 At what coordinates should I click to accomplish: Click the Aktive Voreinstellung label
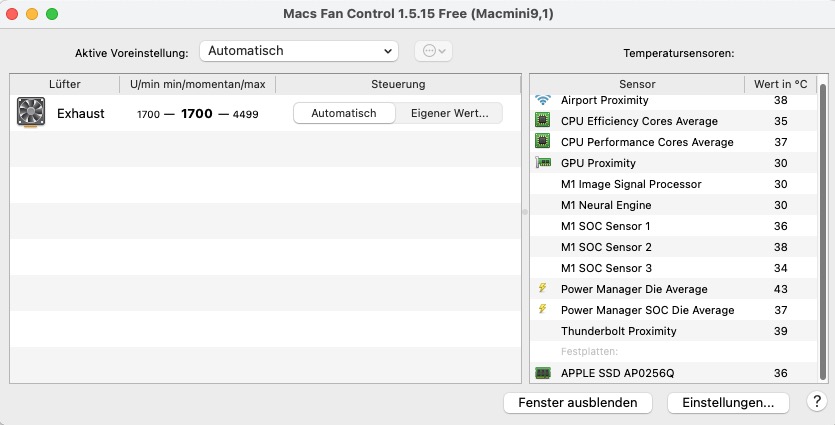(132, 53)
